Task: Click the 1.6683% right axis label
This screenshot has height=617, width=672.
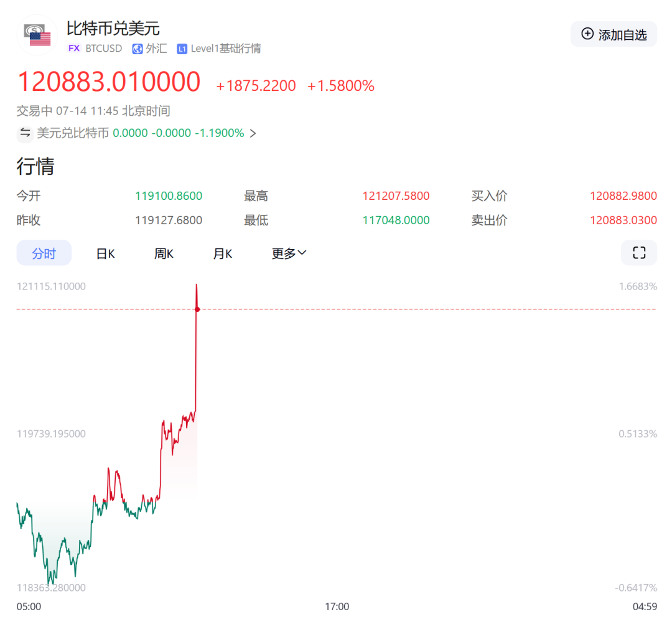Action: [638, 286]
